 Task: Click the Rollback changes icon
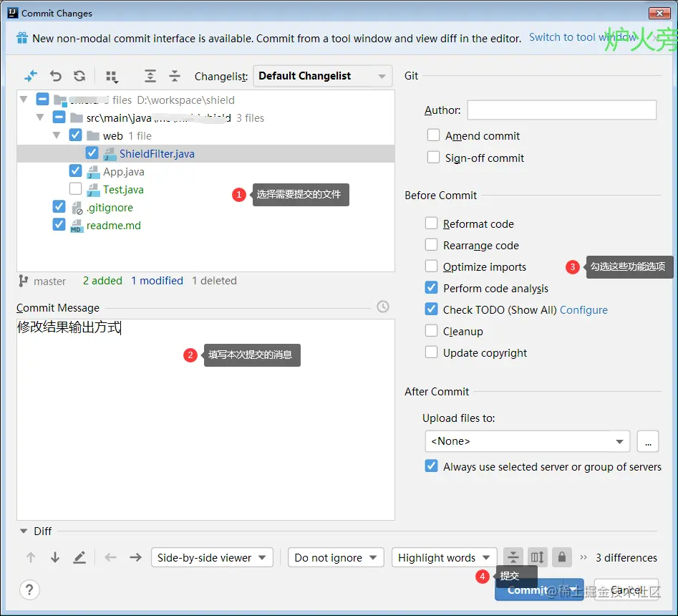click(55, 76)
